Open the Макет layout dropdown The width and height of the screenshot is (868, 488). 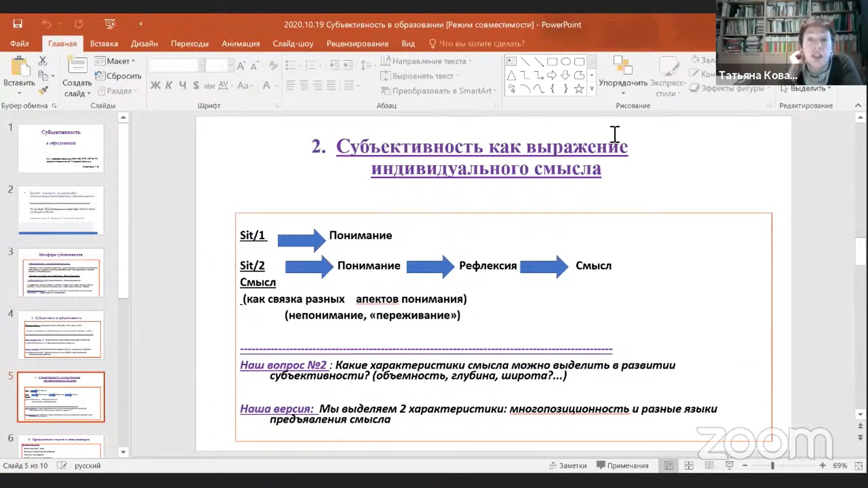click(x=115, y=61)
